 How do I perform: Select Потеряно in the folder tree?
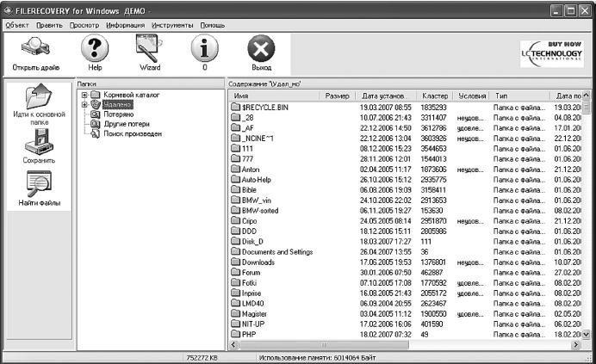click(x=119, y=114)
